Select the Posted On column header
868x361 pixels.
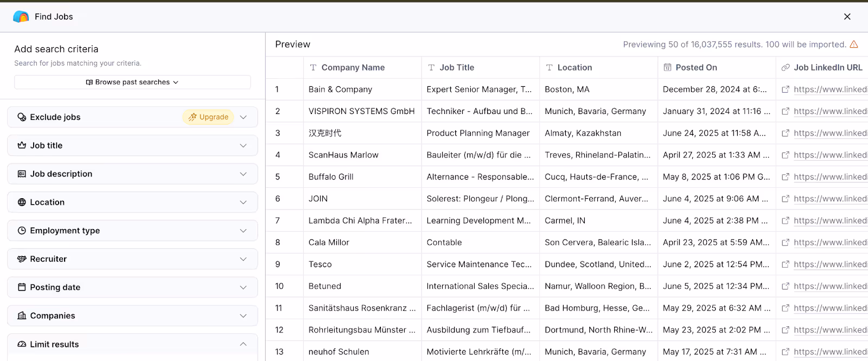(x=717, y=67)
